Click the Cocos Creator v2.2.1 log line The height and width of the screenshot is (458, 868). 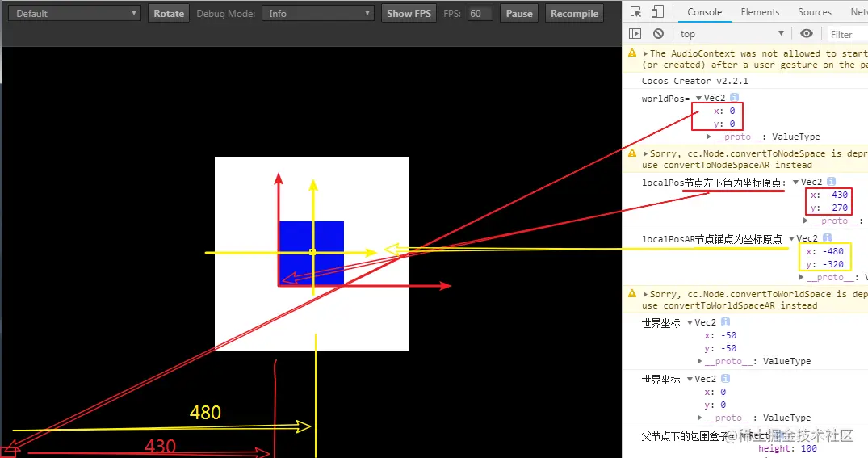694,81
